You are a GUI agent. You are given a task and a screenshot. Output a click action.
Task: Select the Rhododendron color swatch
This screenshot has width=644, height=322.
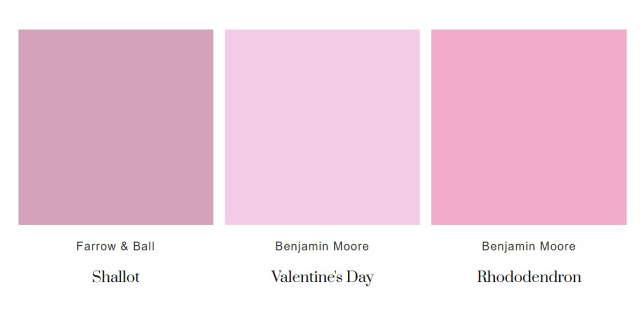529,127
